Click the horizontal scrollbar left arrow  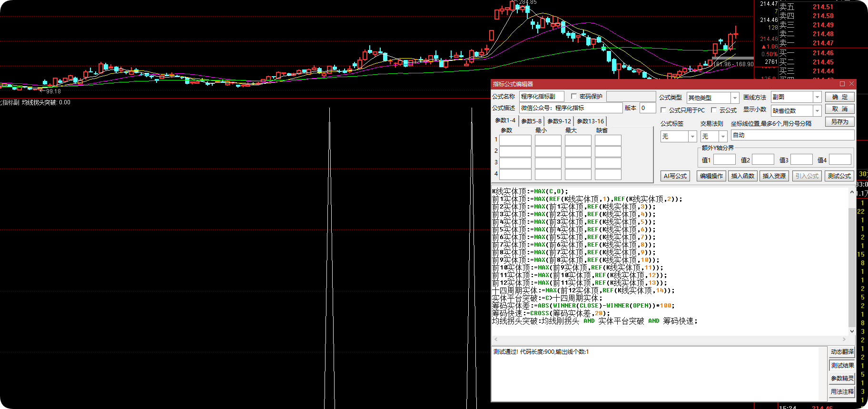[496, 339]
